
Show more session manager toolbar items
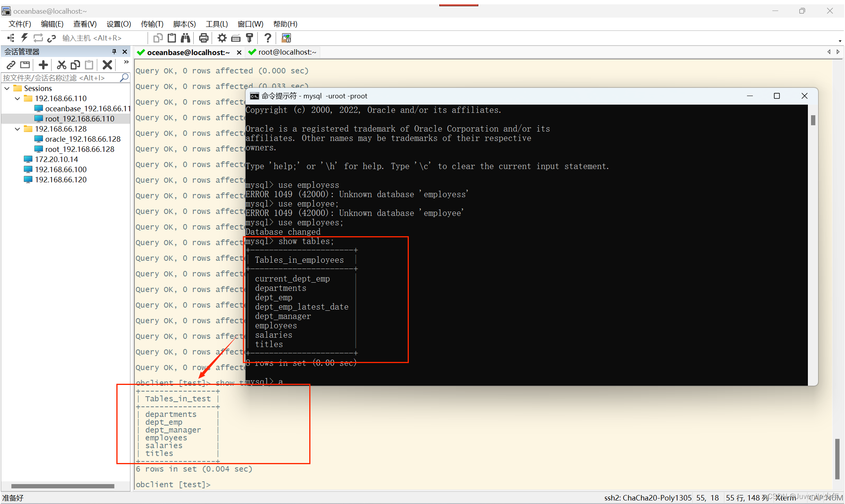point(126,62)
